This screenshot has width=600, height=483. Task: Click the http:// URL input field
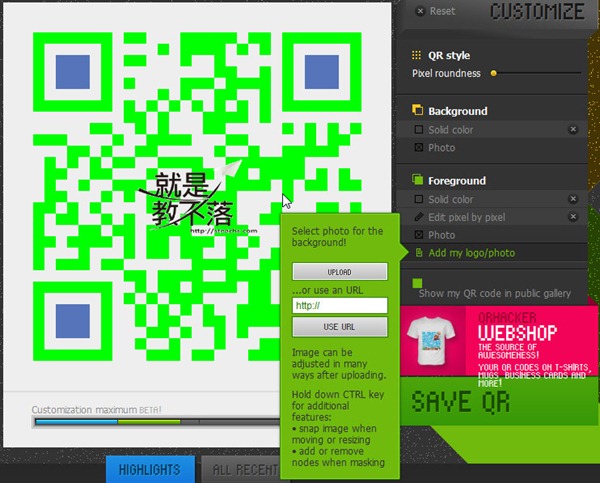[340, 305]
